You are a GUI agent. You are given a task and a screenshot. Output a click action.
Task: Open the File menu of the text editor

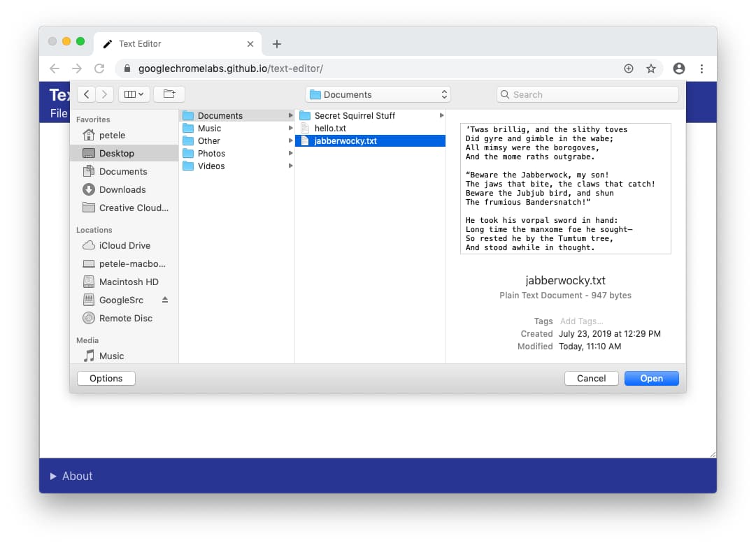pyautogui.click(x=57, y=112)
